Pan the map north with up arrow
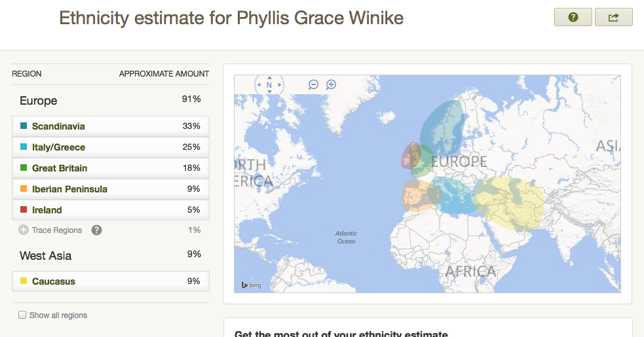644x337 pixels. coord(269,77)
